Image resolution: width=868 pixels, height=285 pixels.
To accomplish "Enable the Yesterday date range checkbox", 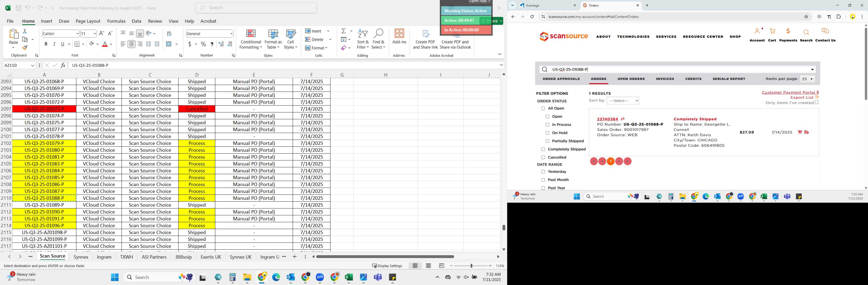I will (543, 172).
